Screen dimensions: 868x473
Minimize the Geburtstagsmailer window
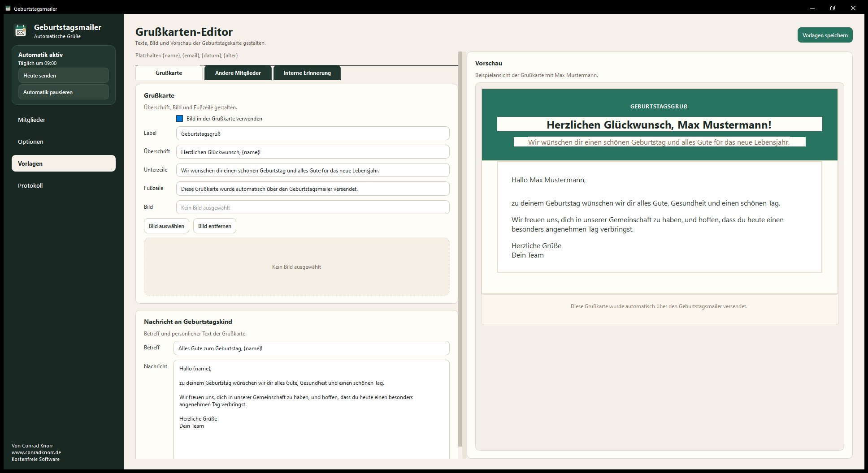point(812,8)
